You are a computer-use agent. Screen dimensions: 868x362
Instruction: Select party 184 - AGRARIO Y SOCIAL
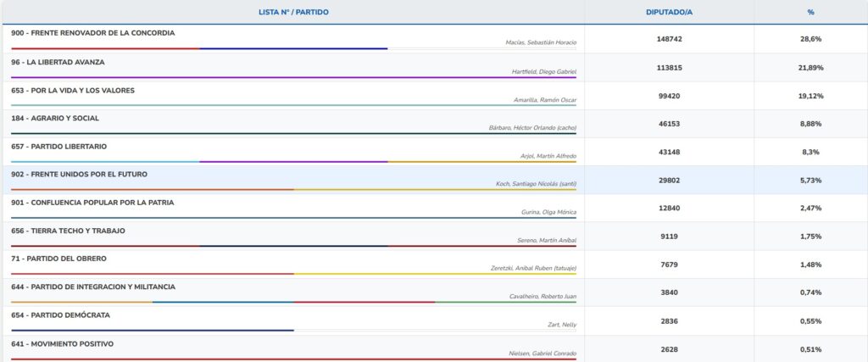pyautogui.click(x=55, y=119)
